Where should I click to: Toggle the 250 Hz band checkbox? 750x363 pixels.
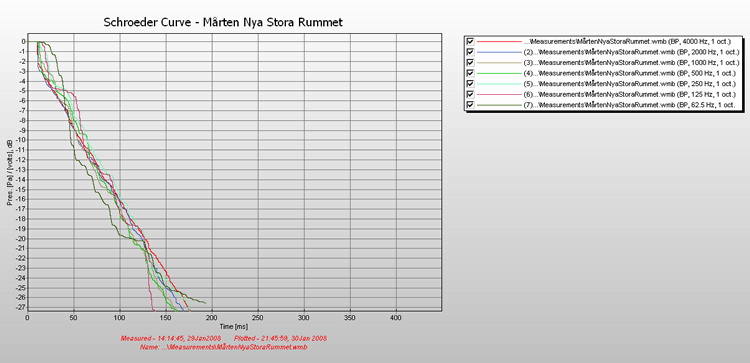pyautogui.click(x=470, y=84)
